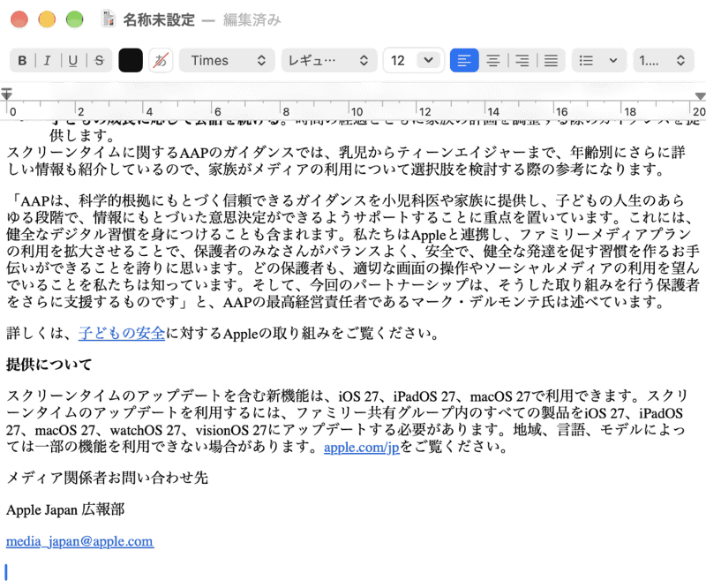706x588 pixels.
Task: Toggle strikethrough formatting
Action: 99,60
